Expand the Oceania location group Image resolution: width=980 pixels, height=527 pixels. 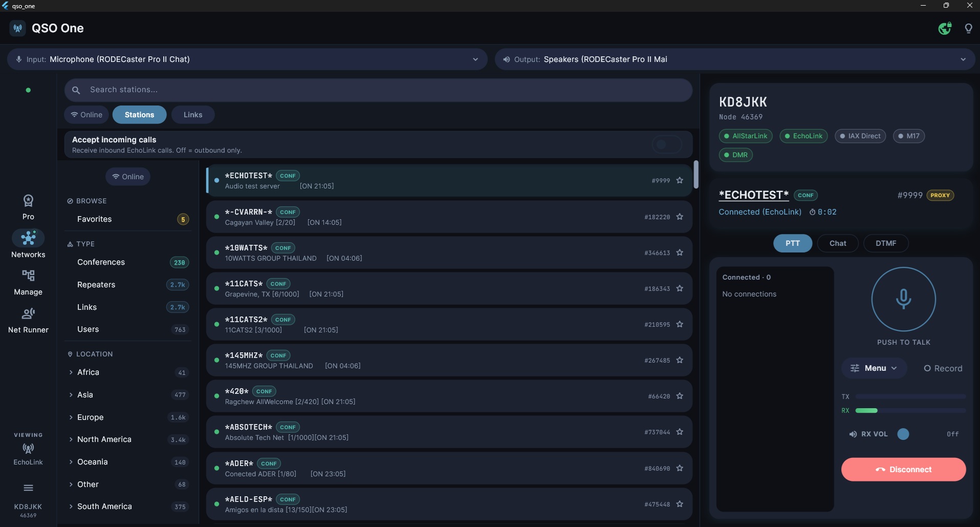[x=128, y=462]
